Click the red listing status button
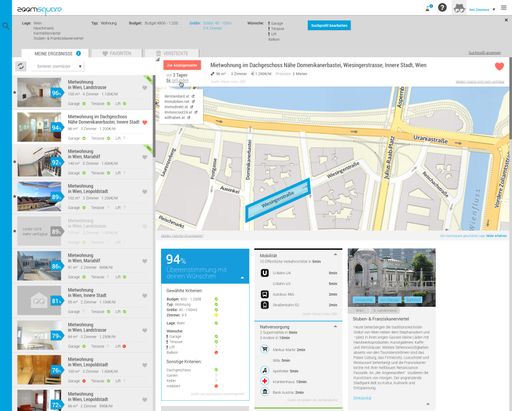The image size is (512, 411). [182, 65]
